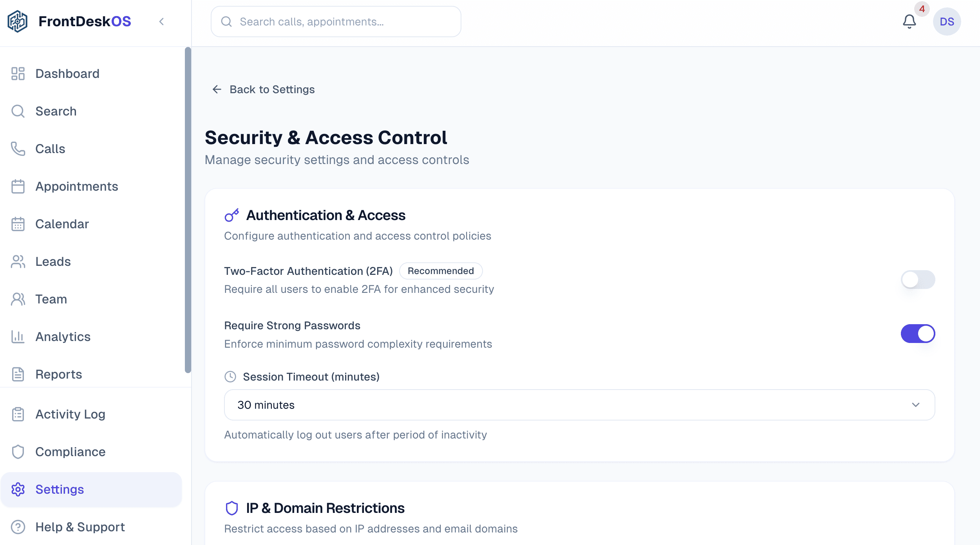The width and height of the screenshot is (980, 545).
Task: Open the Analytics section
Action: coord(63,337)
